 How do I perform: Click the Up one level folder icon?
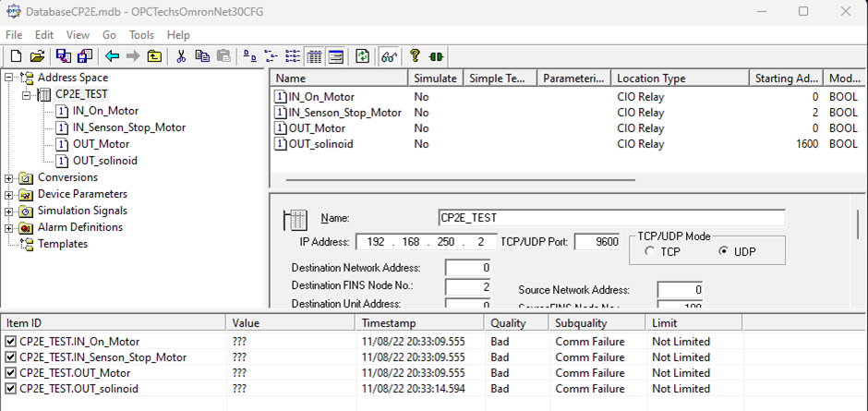point(154,56)
